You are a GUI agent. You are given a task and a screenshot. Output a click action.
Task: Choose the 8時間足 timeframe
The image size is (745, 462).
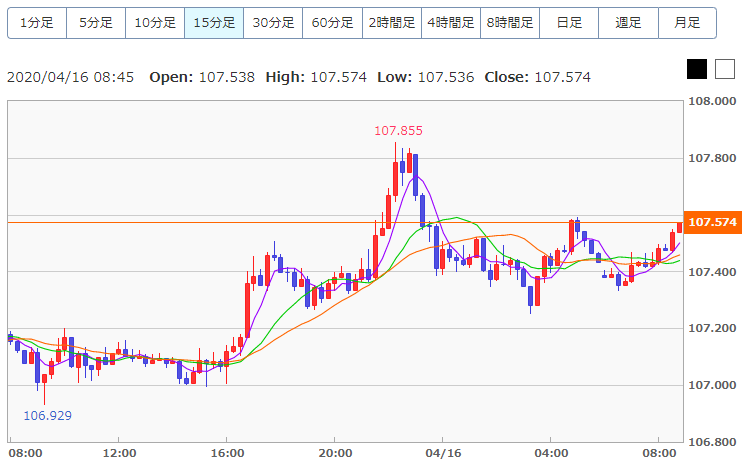pyautogui.click(x=510, y=22)
